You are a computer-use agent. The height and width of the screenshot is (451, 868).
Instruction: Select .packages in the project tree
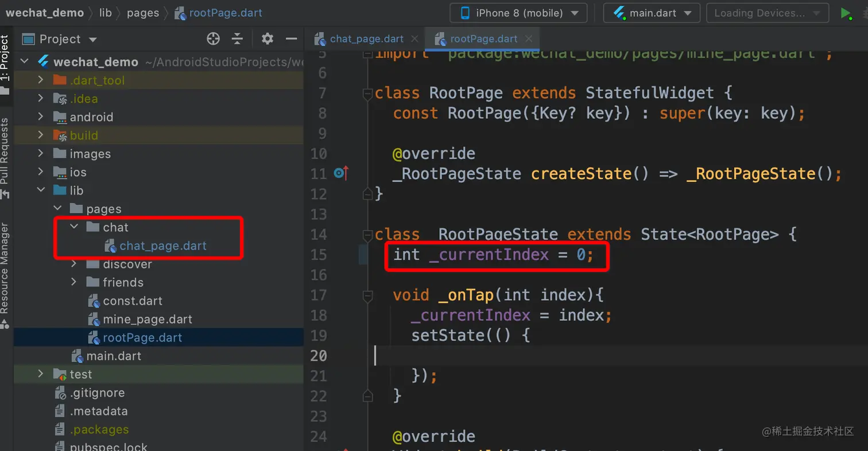tap(91, 429)
